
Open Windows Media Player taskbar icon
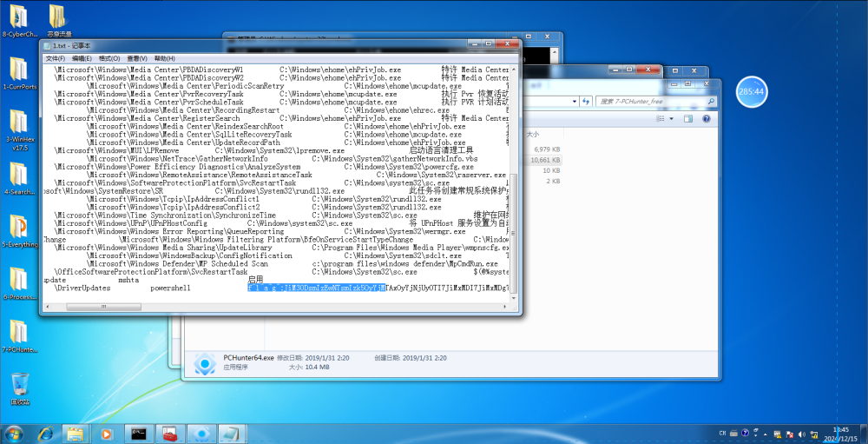(x=106, y=433)
